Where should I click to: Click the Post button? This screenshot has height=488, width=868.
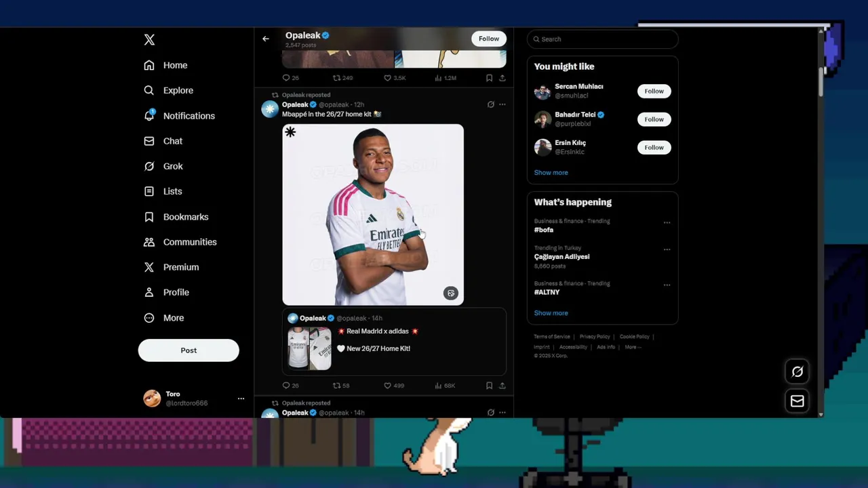click(189, 350)
